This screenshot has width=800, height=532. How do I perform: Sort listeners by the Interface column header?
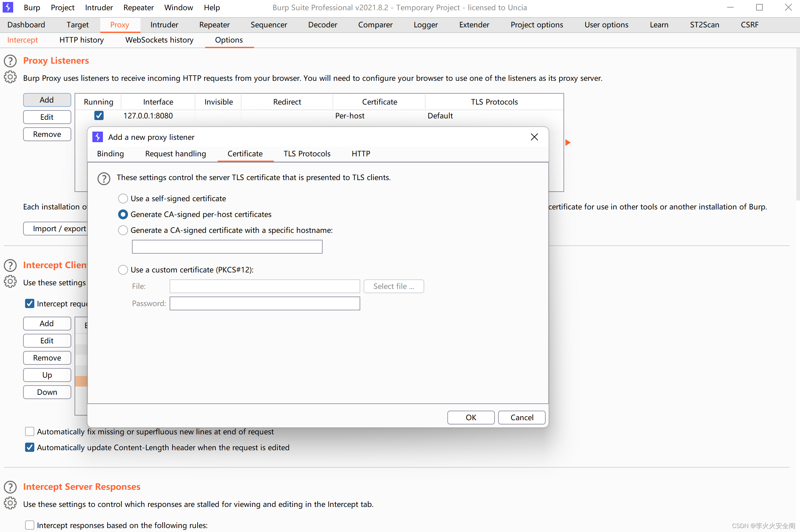158,102
